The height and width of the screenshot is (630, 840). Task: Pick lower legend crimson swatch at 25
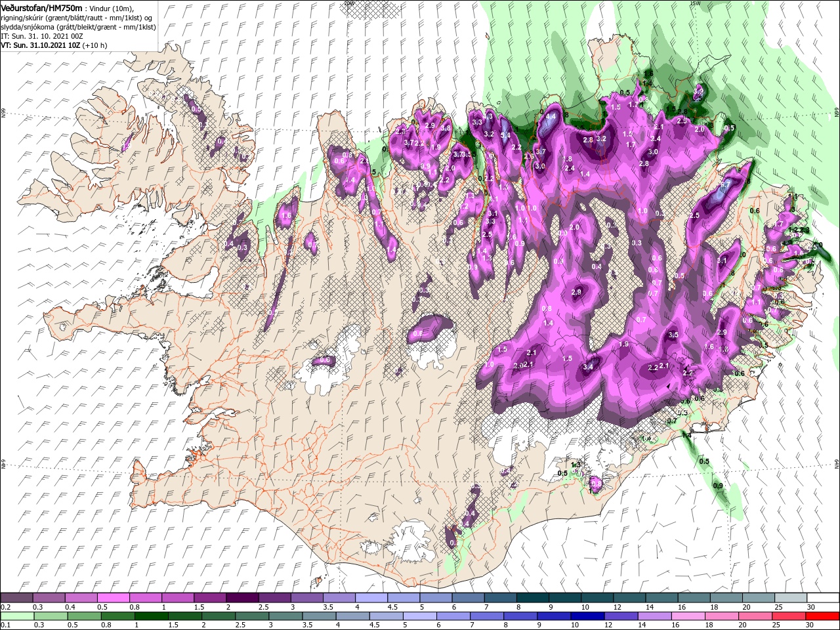point(788,616)
